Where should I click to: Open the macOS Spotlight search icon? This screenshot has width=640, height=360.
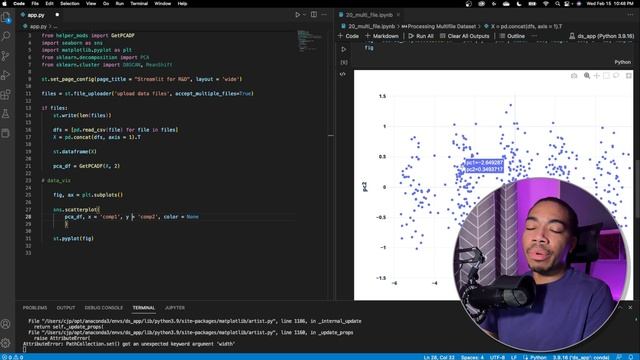pyautogui.click(x=557, y=3)
